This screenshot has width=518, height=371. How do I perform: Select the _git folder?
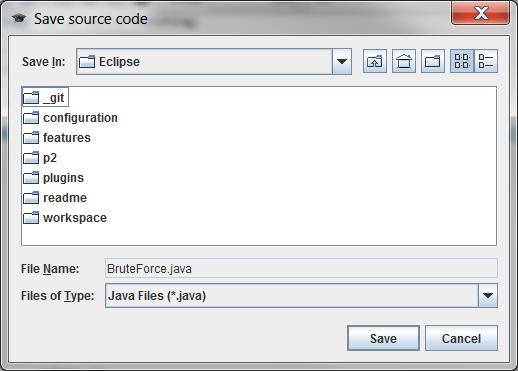click(x=45, y=98)
